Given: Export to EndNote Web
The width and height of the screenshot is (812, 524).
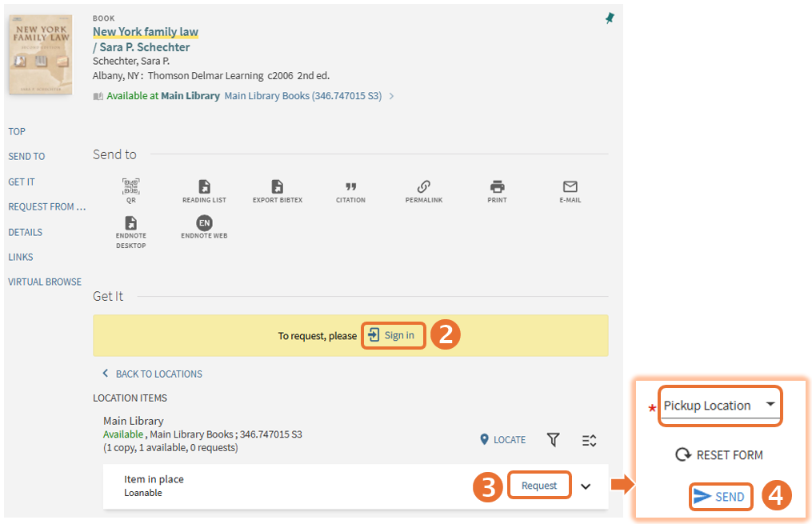Looking at the screenshot, I should (204, 224).
